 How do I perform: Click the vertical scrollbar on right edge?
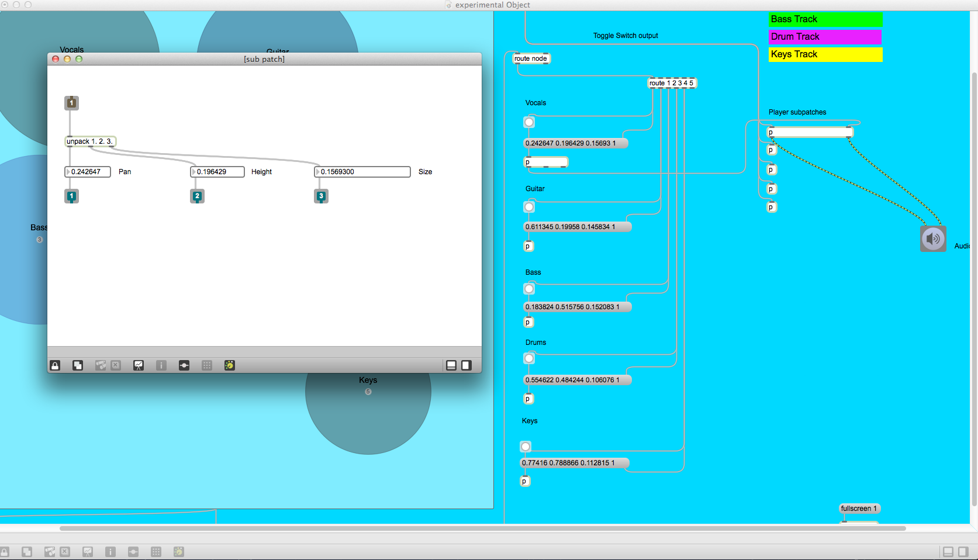pyautogui.click(x=974, y=289)
